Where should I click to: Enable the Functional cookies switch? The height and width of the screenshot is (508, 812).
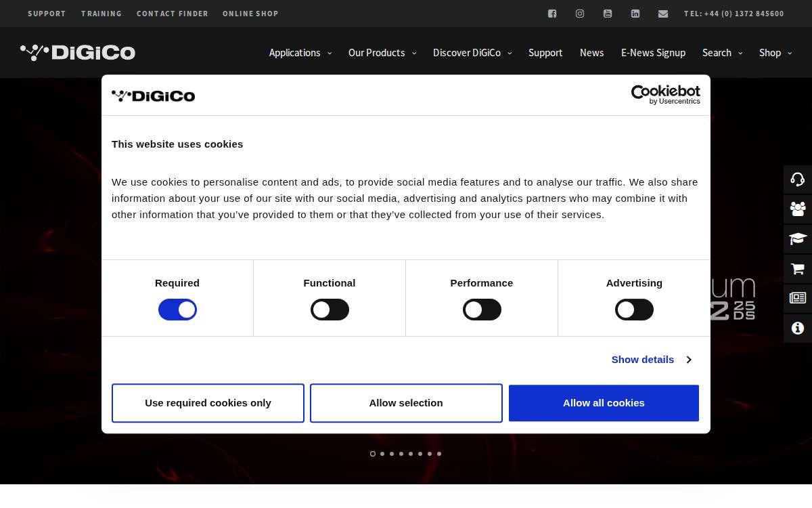pyautogui.click(x=330, y=310)
